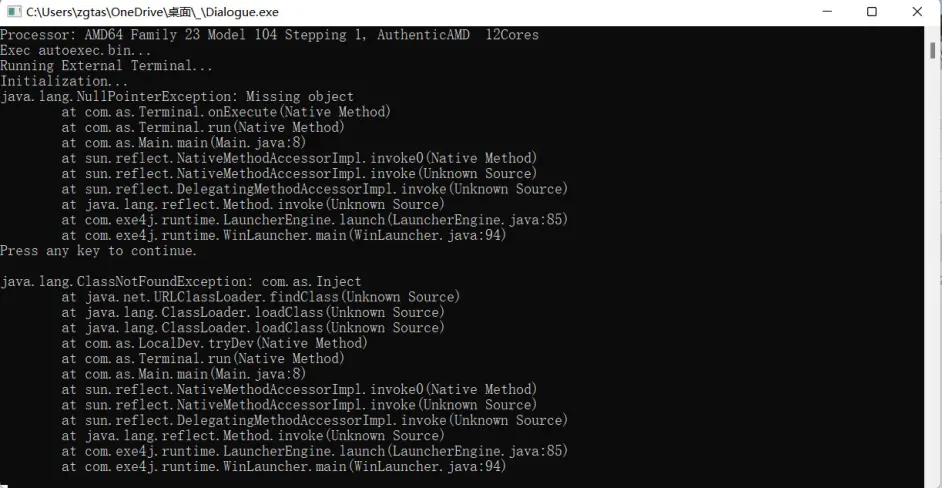Click the NullPointerException: Missing object line

(177, 97)
